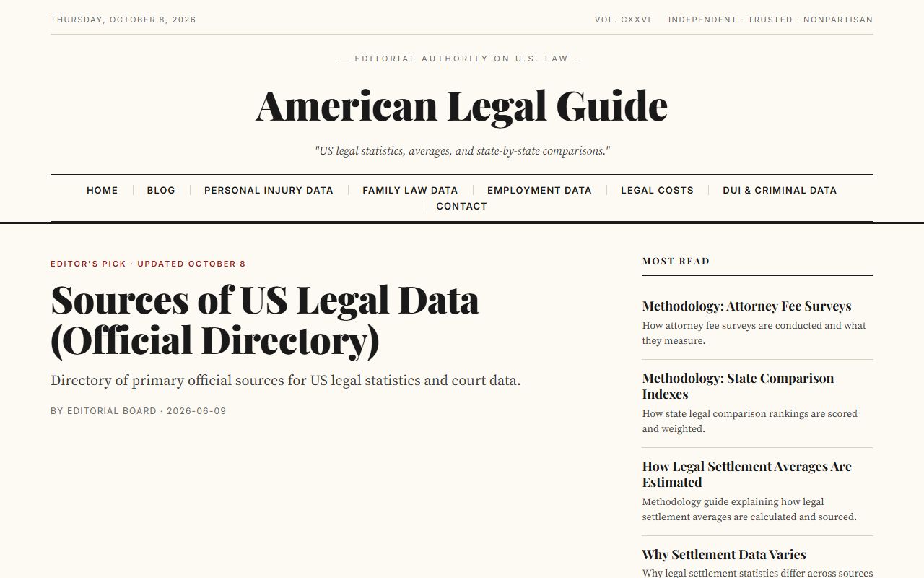Go to the Blog section
This screenshot has width=924, height=578.
tap(161, 190)
